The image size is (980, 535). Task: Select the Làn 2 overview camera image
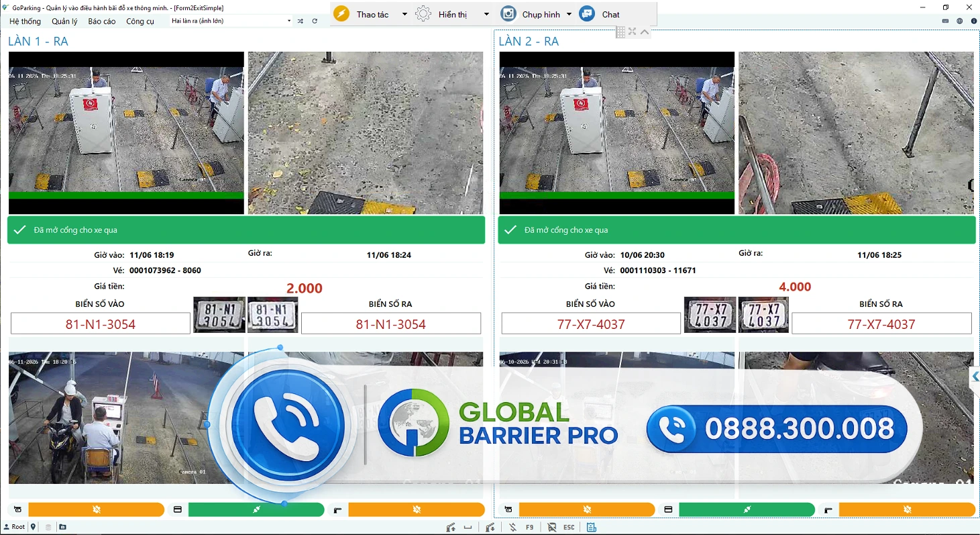617,133
